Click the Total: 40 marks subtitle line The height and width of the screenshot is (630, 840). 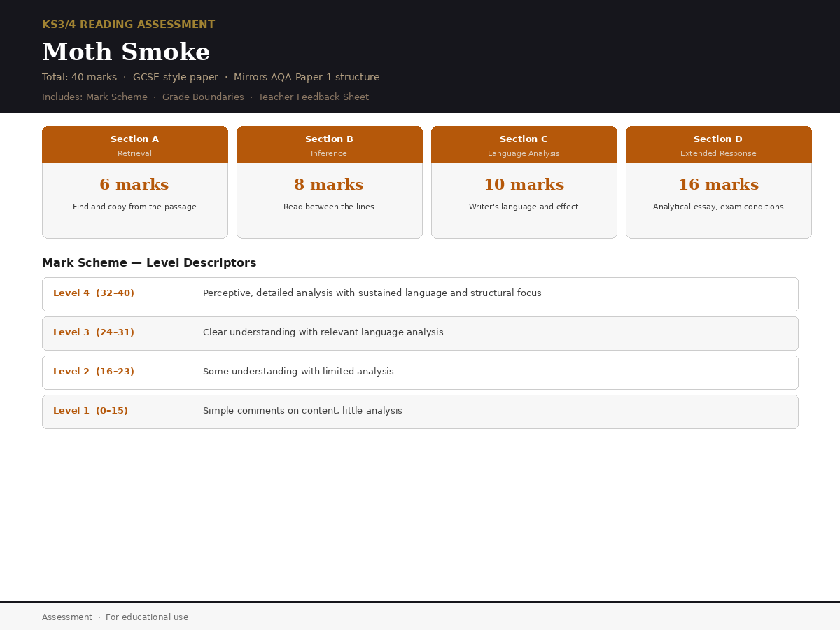211,77
